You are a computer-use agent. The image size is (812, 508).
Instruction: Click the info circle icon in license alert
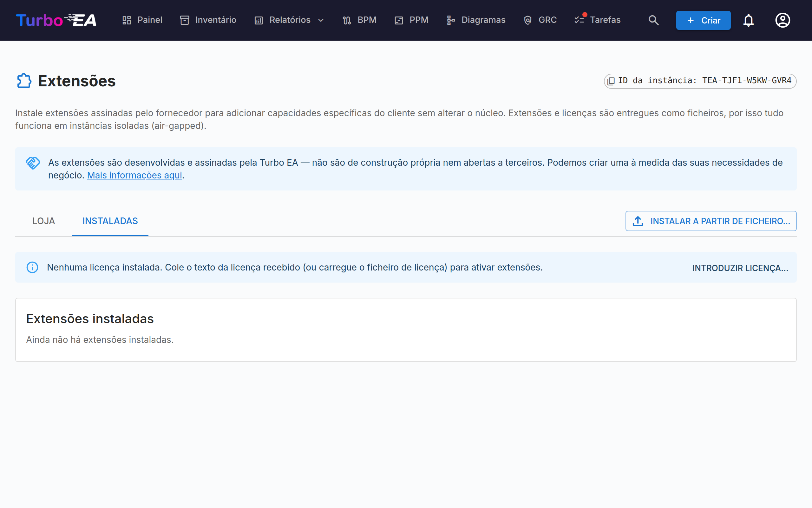coord(32,267)
